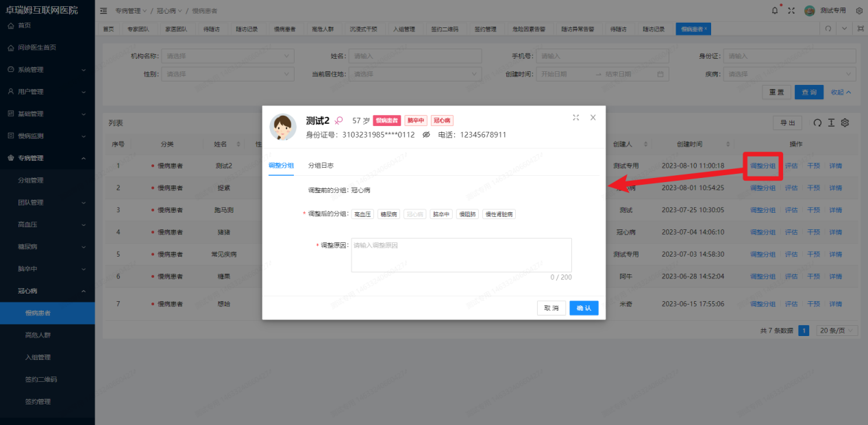Viewport: 868px width, 425px height.
Task: Expand sidebar 系统管理 menu
Action: click(x=47, y=70)
